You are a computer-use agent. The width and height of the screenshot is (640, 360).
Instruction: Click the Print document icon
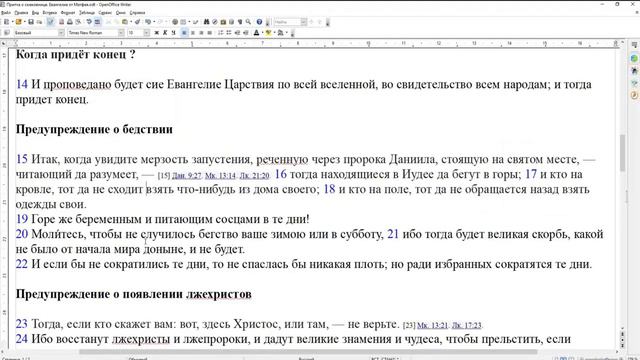click(x=70, y=22)
